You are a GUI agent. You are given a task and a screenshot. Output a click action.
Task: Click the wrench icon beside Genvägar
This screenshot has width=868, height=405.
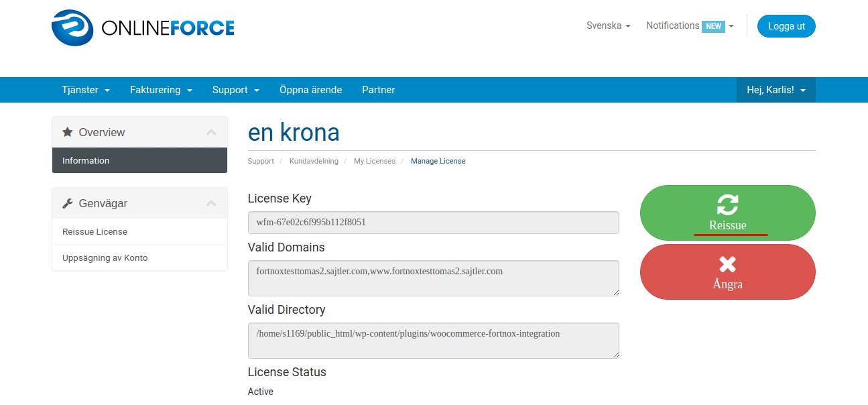coord(68,203)
